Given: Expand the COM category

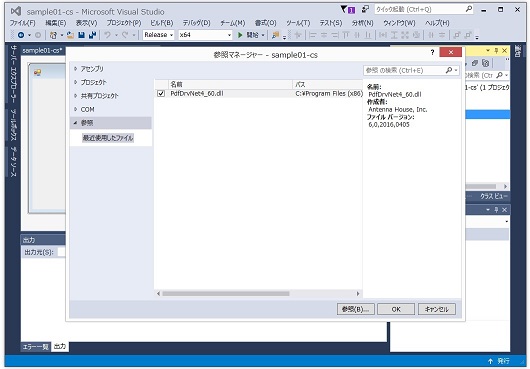Looking at the screenshot, I should (x=76, y=109).
